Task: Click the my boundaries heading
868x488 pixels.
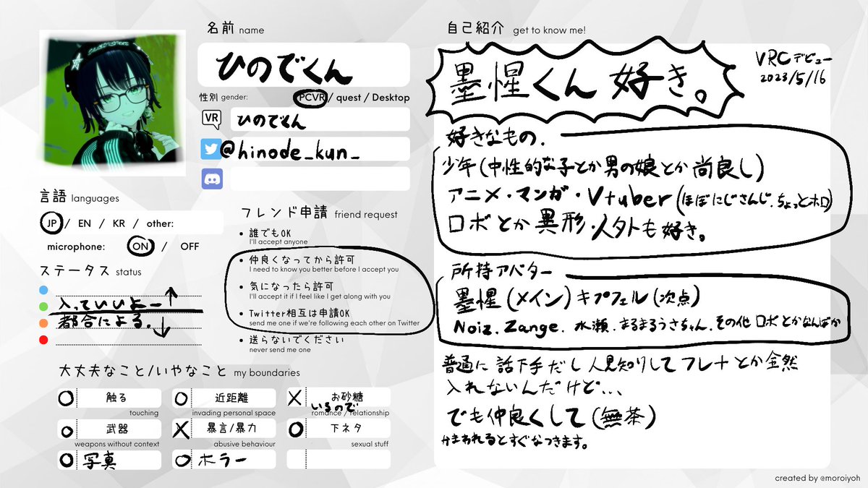Action: point(179,372)
